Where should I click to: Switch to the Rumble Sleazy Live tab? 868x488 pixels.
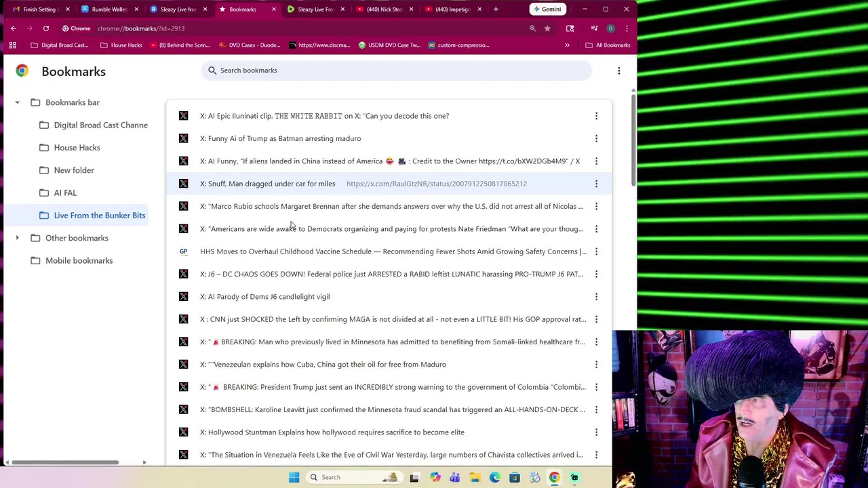[x=316, y=9]
